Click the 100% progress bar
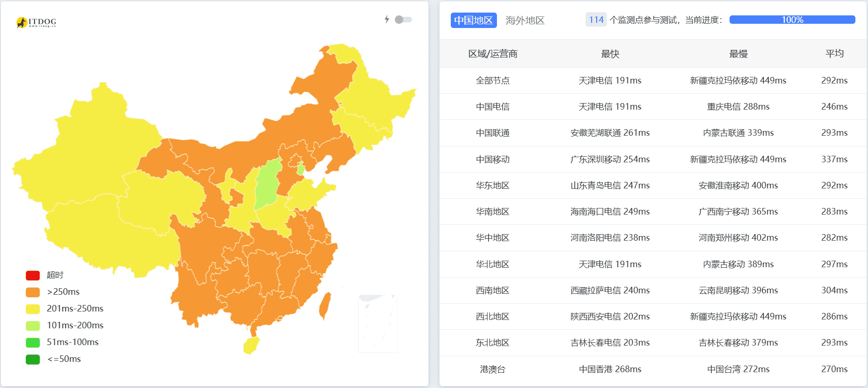Image resolution: width=868 pixels, height=388 pixels. pos(792,20)
